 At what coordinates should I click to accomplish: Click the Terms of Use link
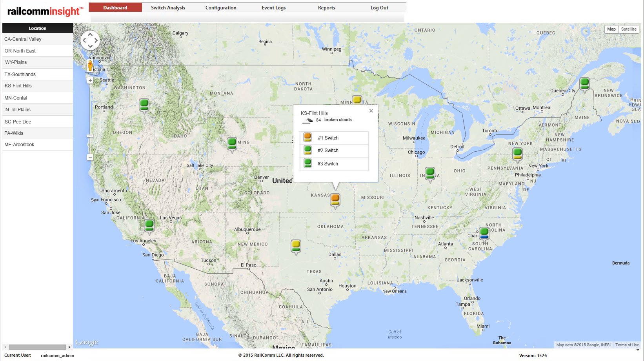627,345
